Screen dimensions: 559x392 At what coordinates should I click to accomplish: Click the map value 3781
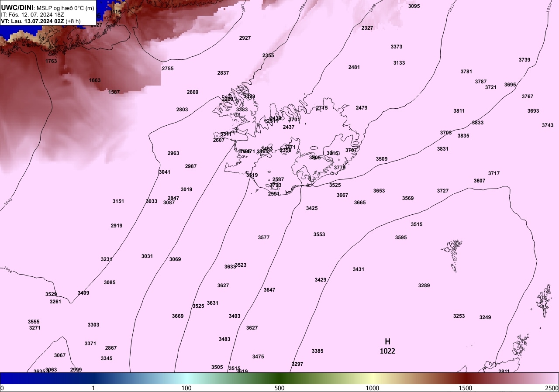(466, 72)
